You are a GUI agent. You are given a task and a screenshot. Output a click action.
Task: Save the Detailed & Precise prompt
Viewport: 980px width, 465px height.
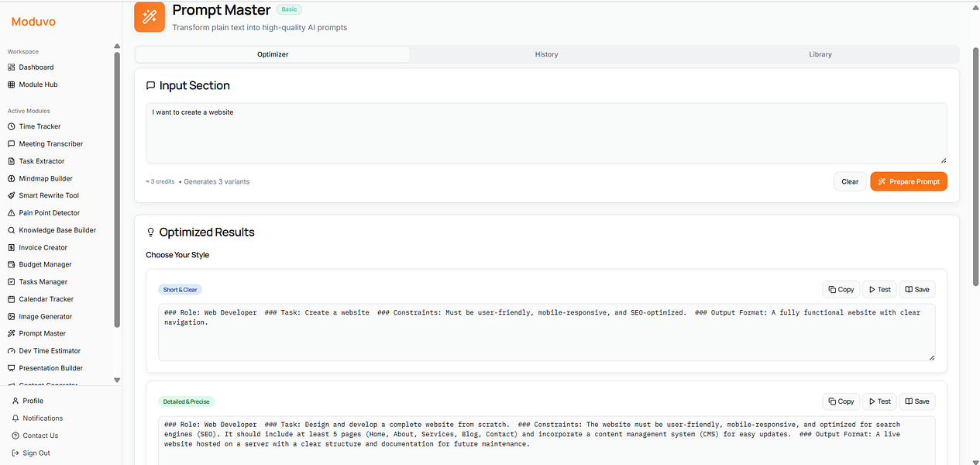coord(917,401)
